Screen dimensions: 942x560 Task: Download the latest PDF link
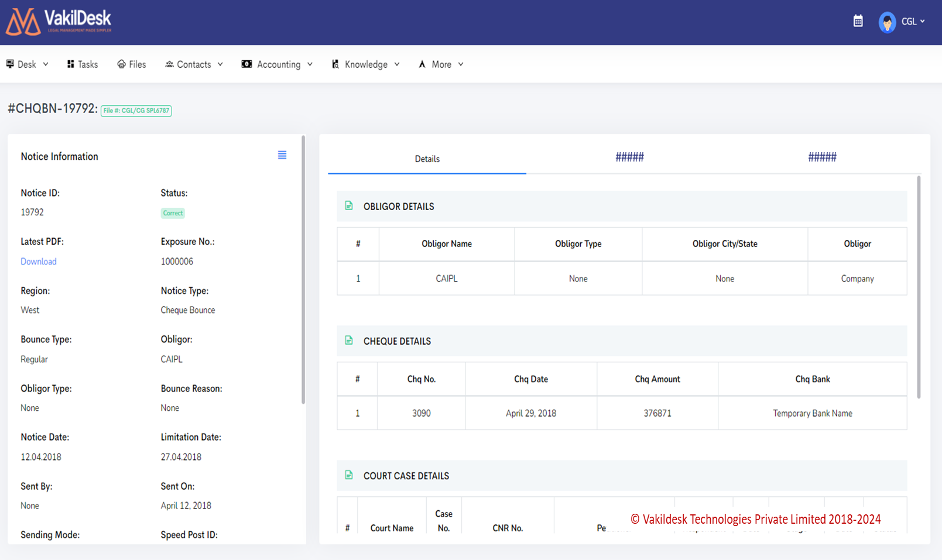point(39,262)
